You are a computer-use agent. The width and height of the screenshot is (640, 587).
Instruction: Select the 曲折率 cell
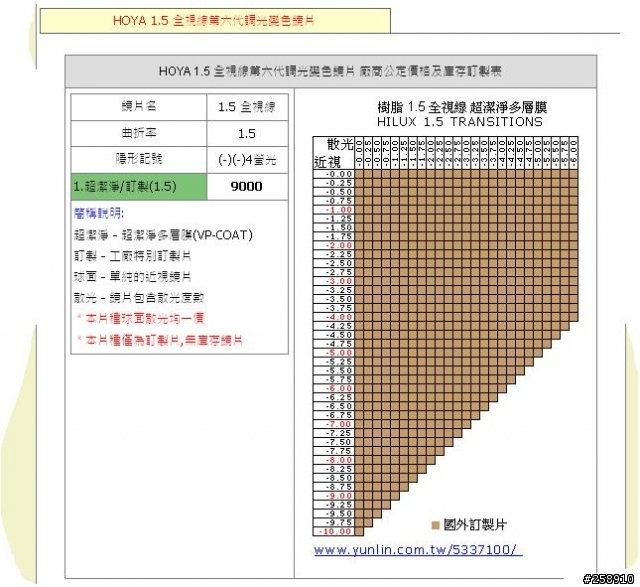pyautogui.click(x=139, y=133)
